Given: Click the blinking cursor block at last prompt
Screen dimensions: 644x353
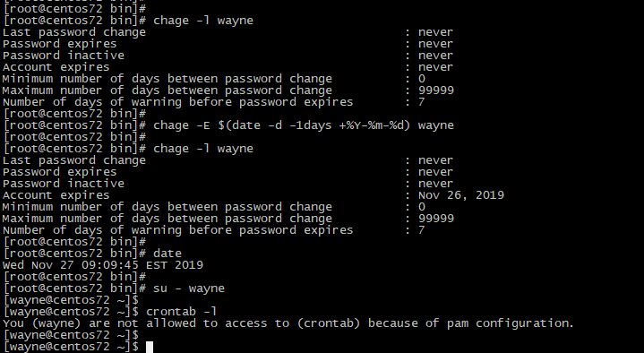Looking at the screenshot, I should pos(150,347).
